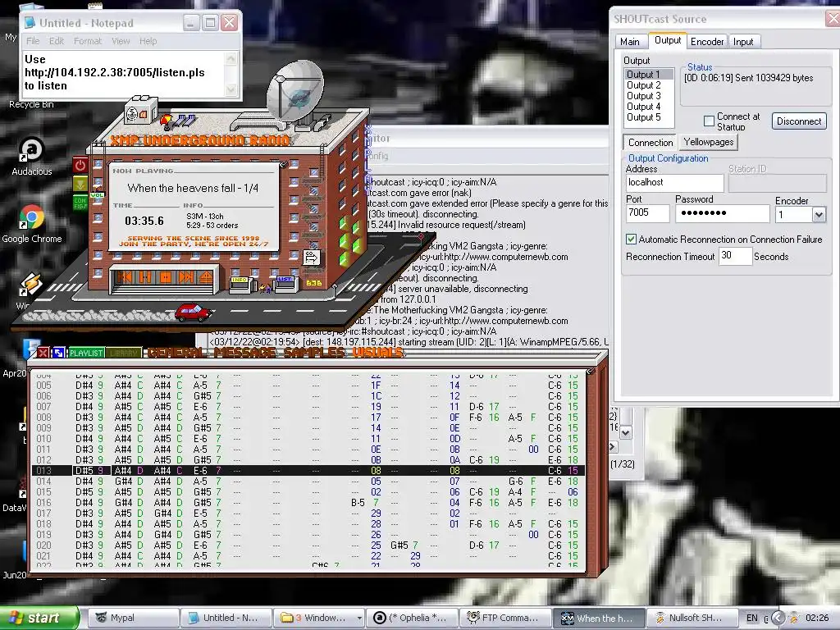Switch to Main tab in SHOUTcast Source

click(x=629, y=42)
